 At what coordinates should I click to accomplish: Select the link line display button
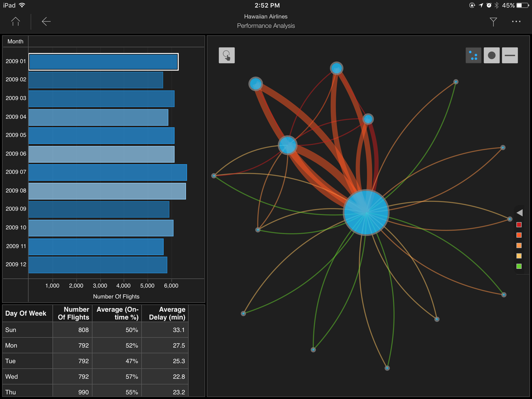(x=510, y=55)
